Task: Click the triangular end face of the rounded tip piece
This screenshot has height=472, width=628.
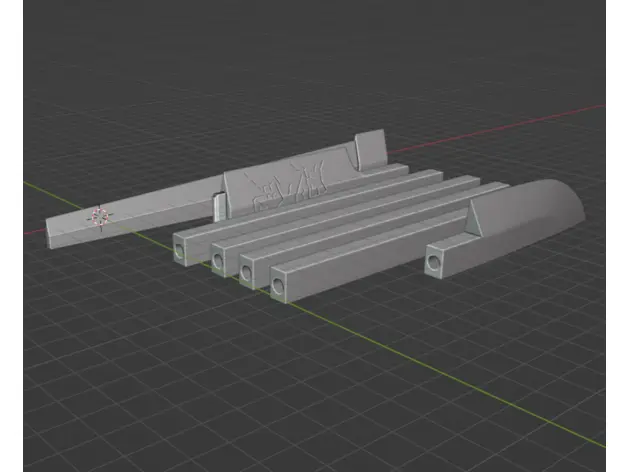Action: pos(474,219)
